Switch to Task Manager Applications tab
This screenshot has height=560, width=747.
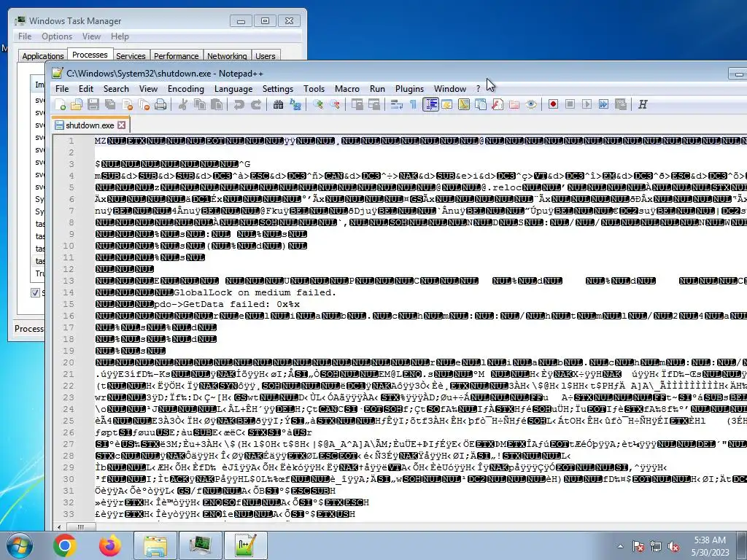[43, 55]
